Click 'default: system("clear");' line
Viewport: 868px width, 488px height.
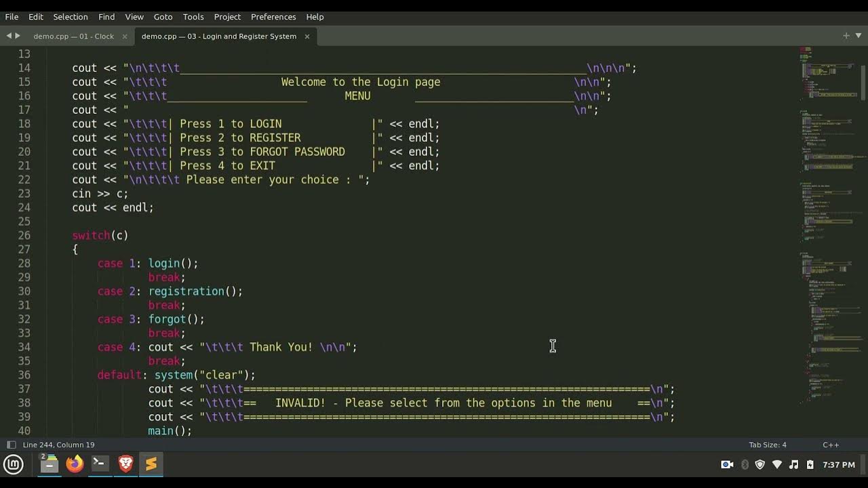pos(176,375)
